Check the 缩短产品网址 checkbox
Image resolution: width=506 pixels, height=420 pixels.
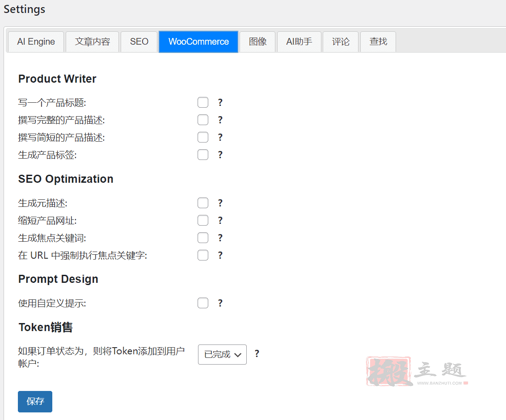click(x=203, y=221)
